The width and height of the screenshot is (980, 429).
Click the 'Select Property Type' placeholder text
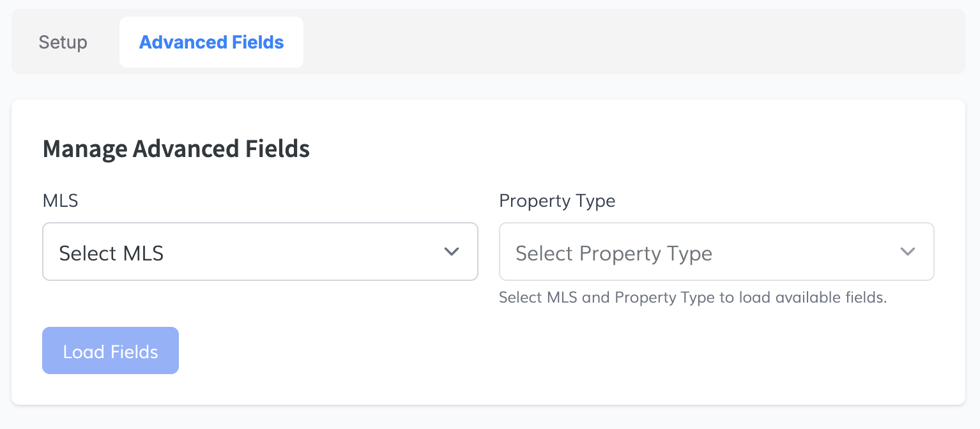coord(613,253)
